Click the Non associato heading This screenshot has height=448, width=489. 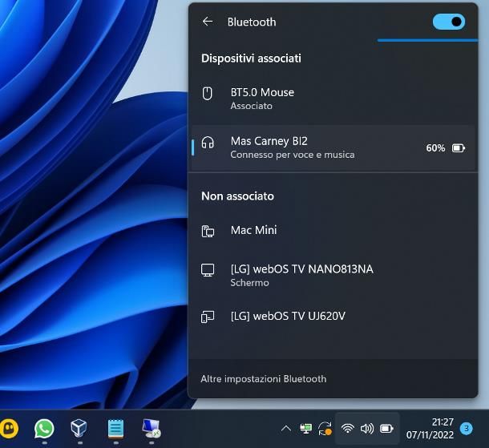(x=237, y=196)
